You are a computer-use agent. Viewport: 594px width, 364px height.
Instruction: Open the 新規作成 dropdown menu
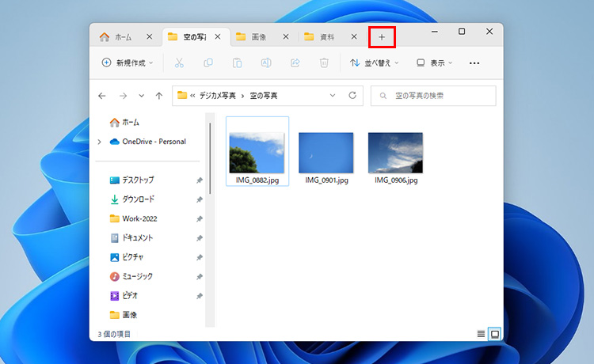[x=127, y=63]
